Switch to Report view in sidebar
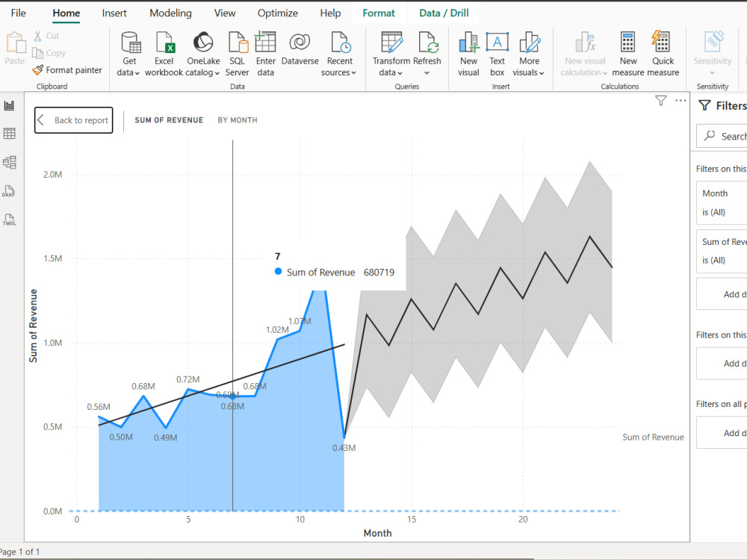This screenshot has width=747, height=560. tap(9, 106)
